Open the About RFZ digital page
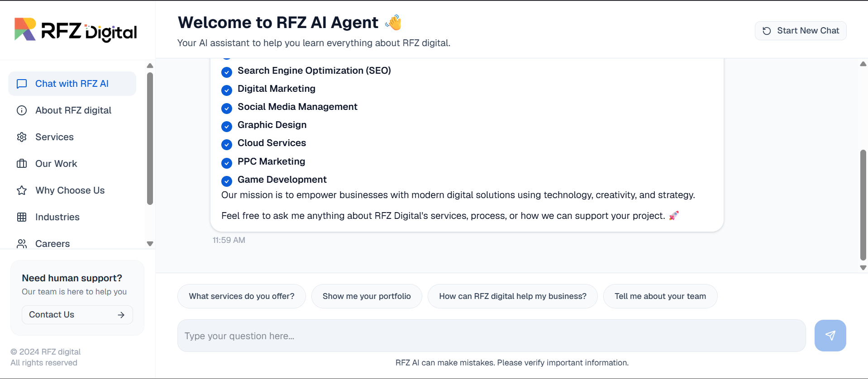 click(x=72, y=110)
